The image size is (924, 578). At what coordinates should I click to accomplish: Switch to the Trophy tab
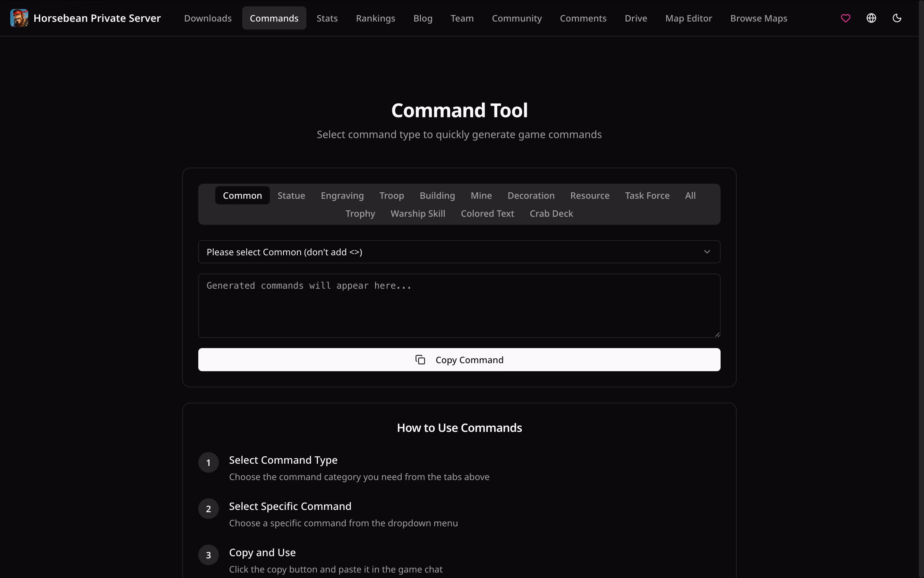click(360, 213)
